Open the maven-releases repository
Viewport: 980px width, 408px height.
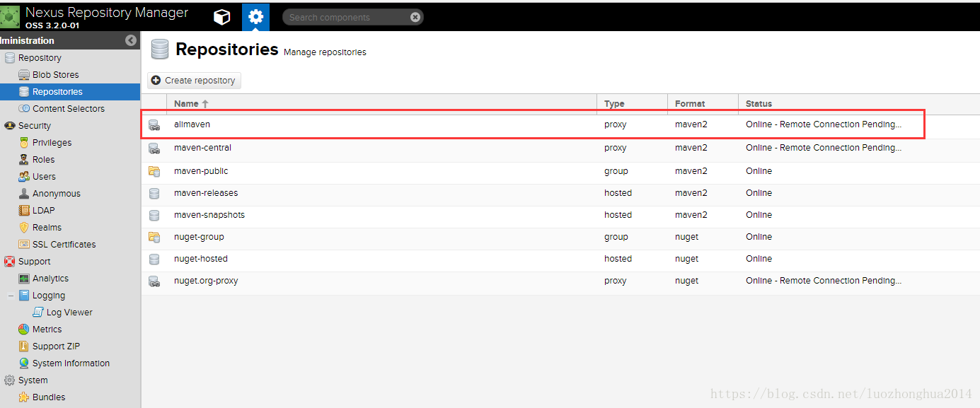click(560, 193)
